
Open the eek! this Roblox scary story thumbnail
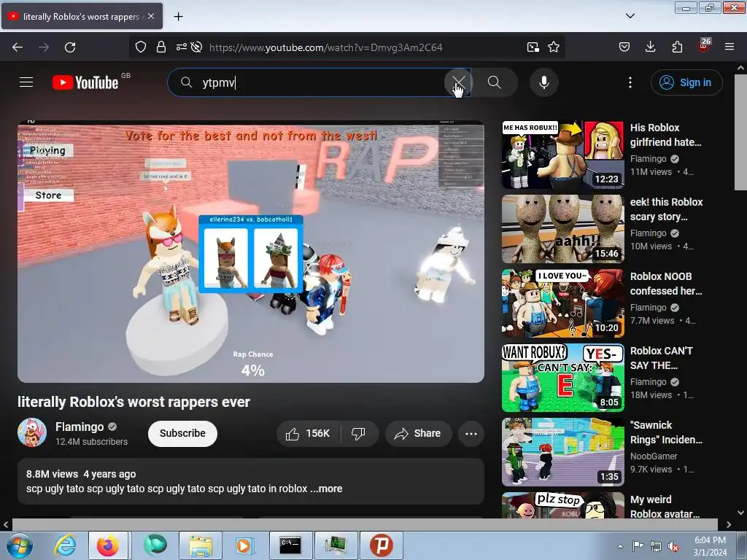[562, 229]
